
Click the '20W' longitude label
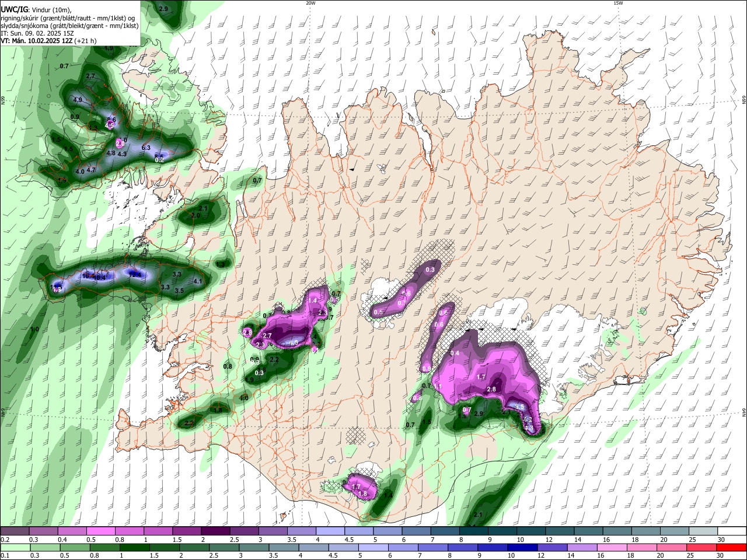pos(310,3)
